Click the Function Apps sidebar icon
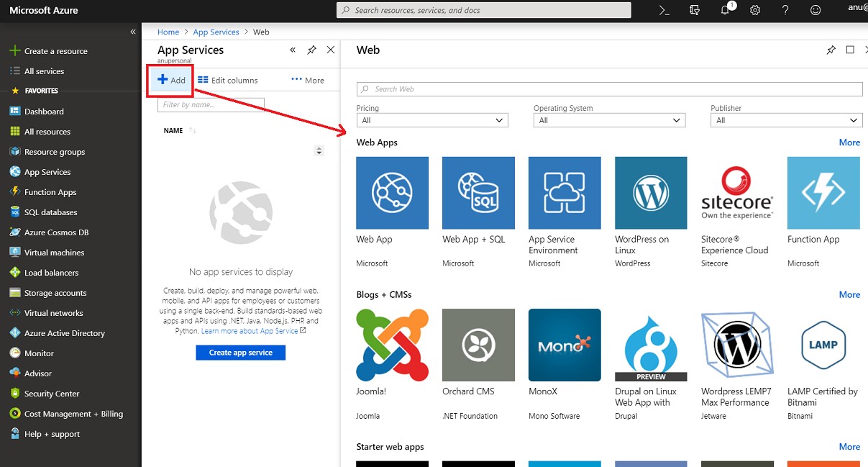 click(15, 192)
